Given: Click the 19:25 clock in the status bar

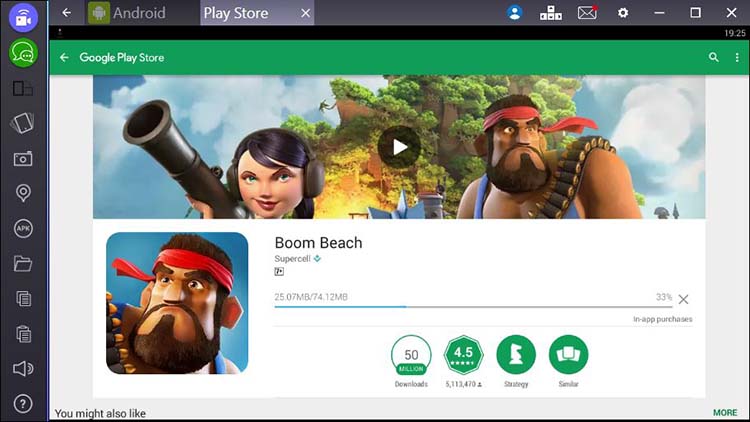Looking at the screenshot, I should click(x=735, y=33).
